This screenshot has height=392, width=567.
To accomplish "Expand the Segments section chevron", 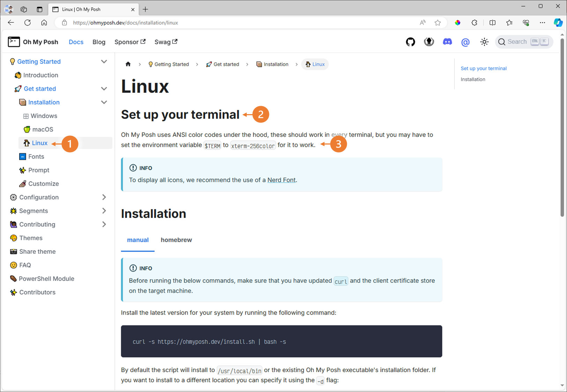I will (x=104, y=211).
